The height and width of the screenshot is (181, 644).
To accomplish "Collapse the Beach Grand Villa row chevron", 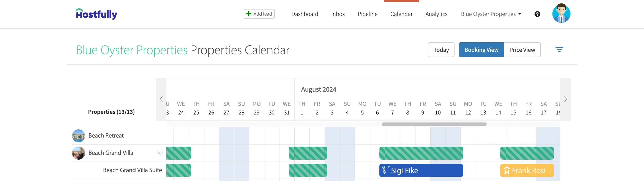I will pyautogui.click(x=160, y=153).
